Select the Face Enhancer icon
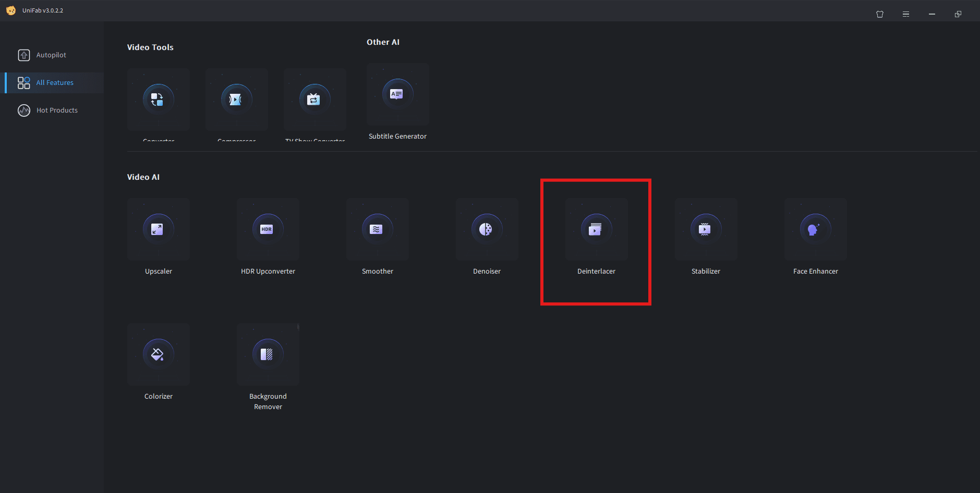 tap(815, 229)
